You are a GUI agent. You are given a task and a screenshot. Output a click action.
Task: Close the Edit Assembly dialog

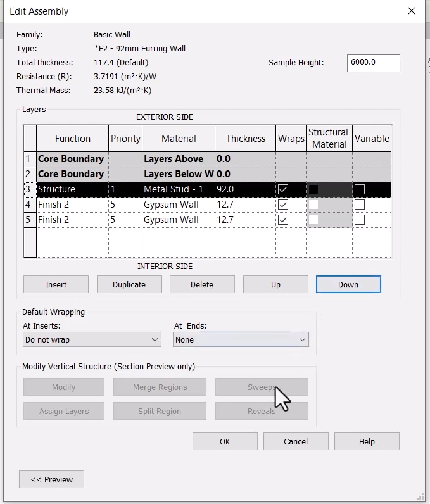click(412, 11)
